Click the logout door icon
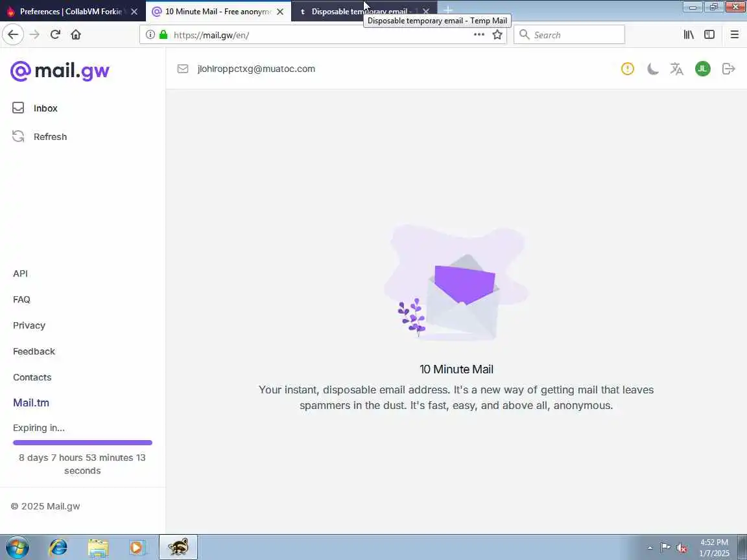747x560 pixels. (728, 69)
